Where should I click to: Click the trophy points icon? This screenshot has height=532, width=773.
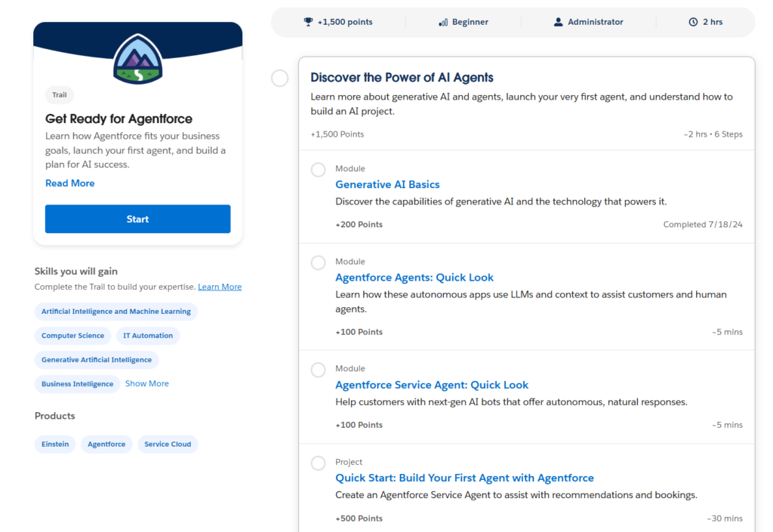coord(308,22)
